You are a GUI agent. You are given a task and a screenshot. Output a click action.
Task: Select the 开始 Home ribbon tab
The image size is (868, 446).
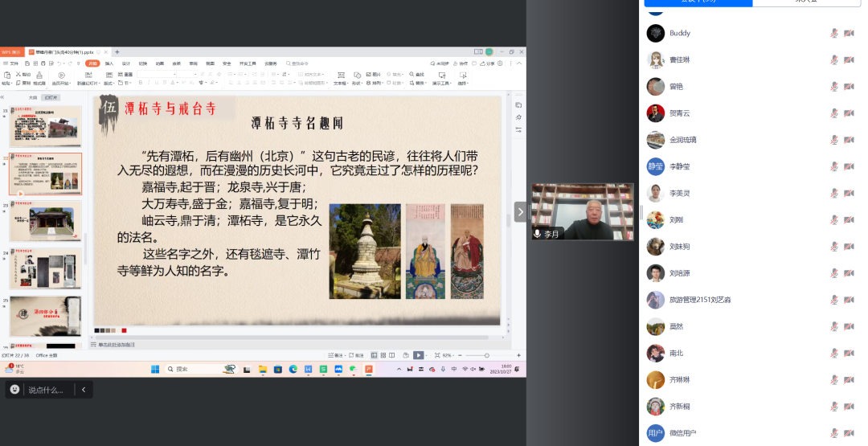[x=92, y=63]
